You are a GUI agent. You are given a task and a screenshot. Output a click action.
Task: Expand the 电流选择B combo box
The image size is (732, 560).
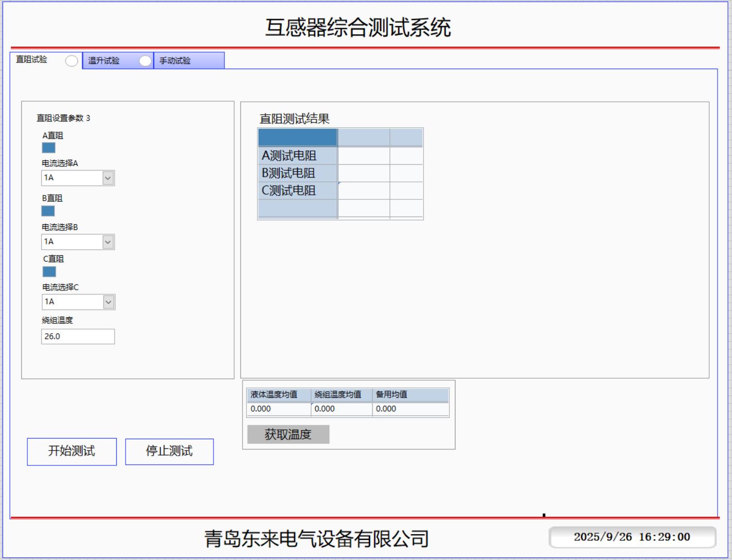click(108, 242)
